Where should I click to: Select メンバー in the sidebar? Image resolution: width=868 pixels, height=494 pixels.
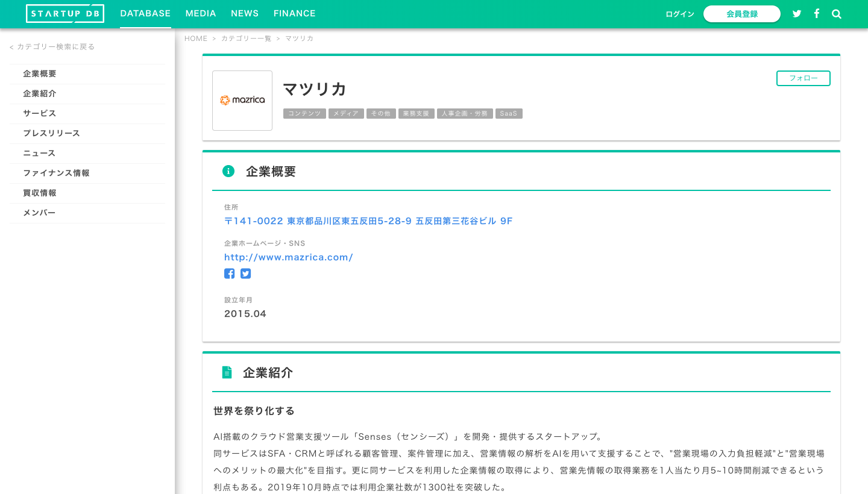click(87, 213)
